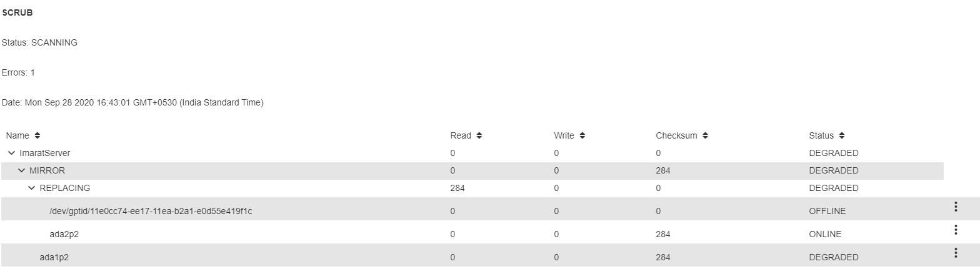The height and width of the screenshot is (274, 980).
Task: Click the OFFLINE status cell
Action: coord(827,211)
